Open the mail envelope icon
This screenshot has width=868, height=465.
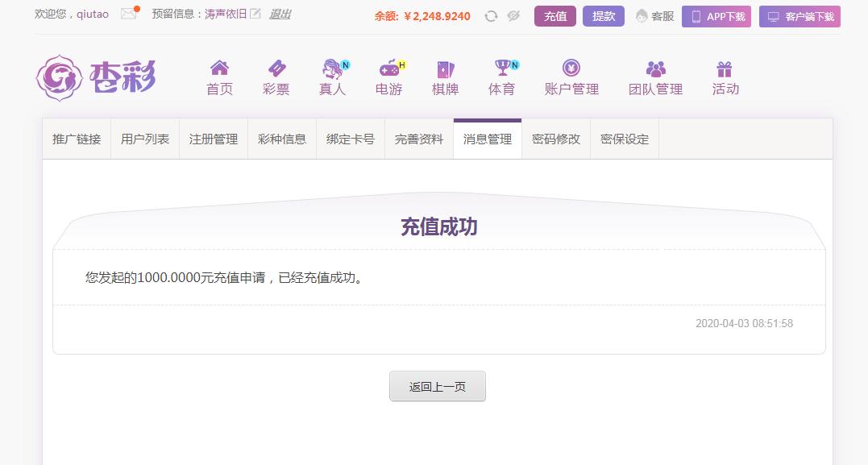tap(129, 13)
